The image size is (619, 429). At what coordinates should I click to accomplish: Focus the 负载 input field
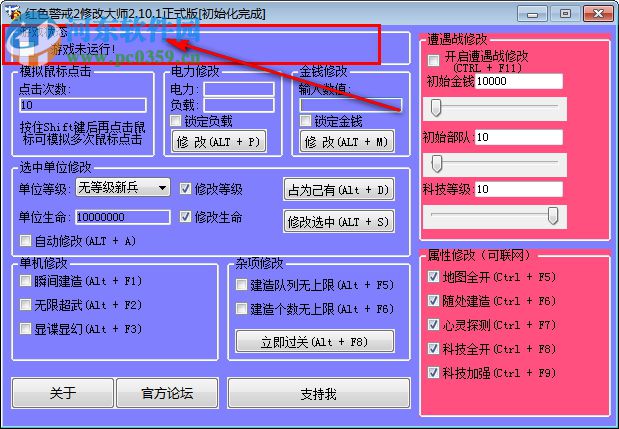[239, 105]
